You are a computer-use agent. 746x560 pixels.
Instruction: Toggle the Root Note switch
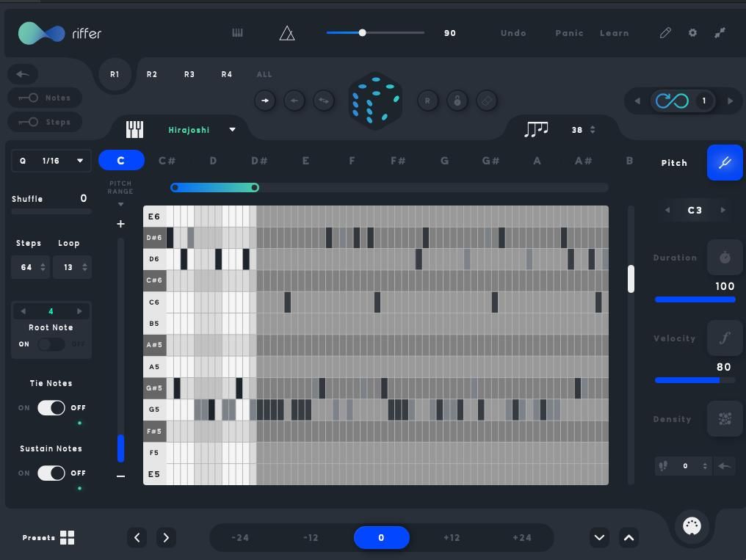(x=51, y=344)
